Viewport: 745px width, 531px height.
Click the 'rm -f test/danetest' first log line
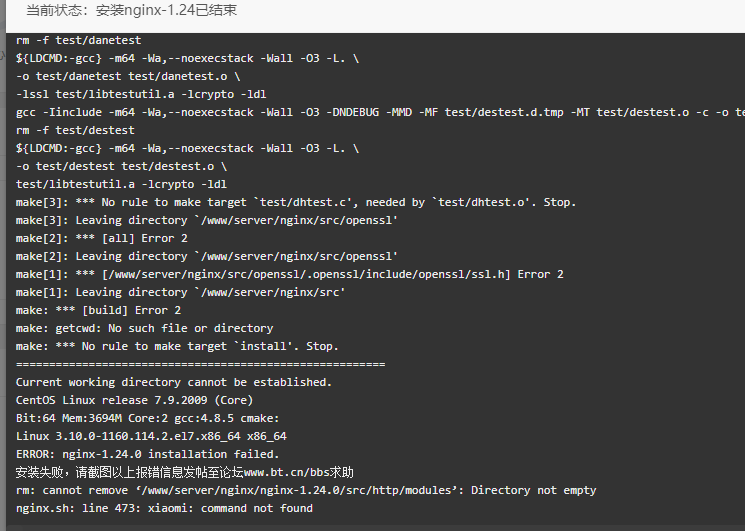[x=78, y=40]
